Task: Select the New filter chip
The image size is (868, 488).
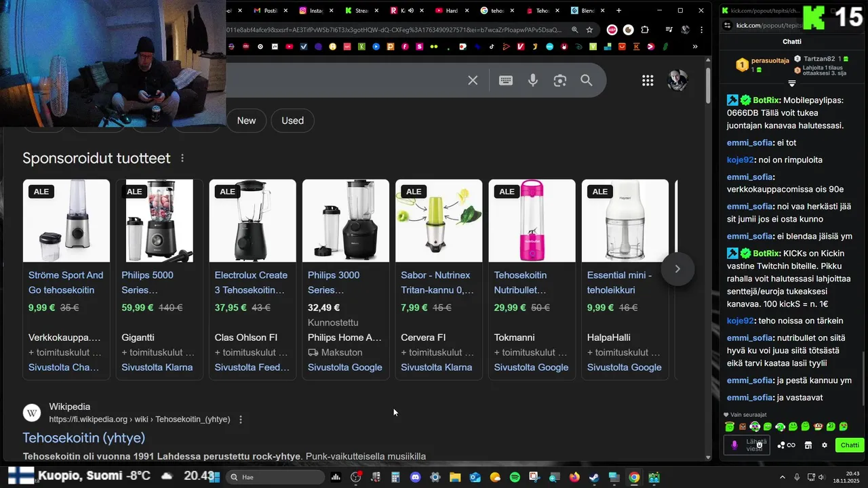Action: pos(246,121)
